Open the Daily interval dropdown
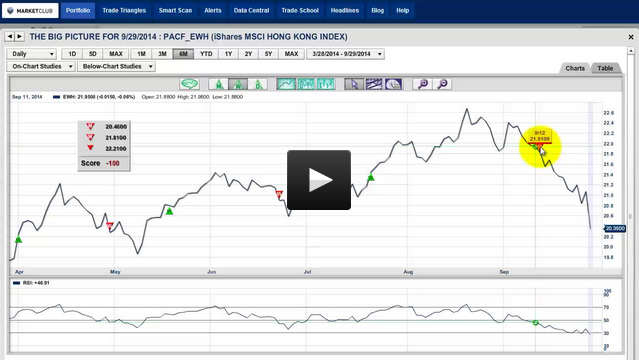 coord(31,54)
